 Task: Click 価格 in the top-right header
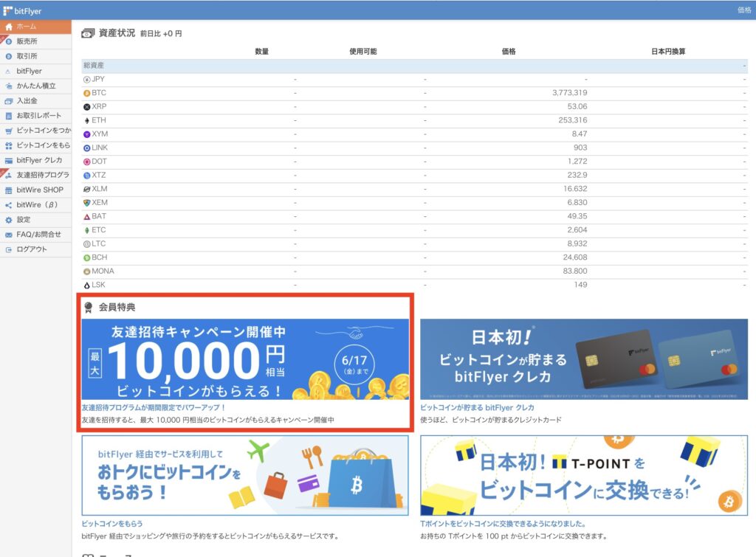pyautogui.click(x=744, y=10)
